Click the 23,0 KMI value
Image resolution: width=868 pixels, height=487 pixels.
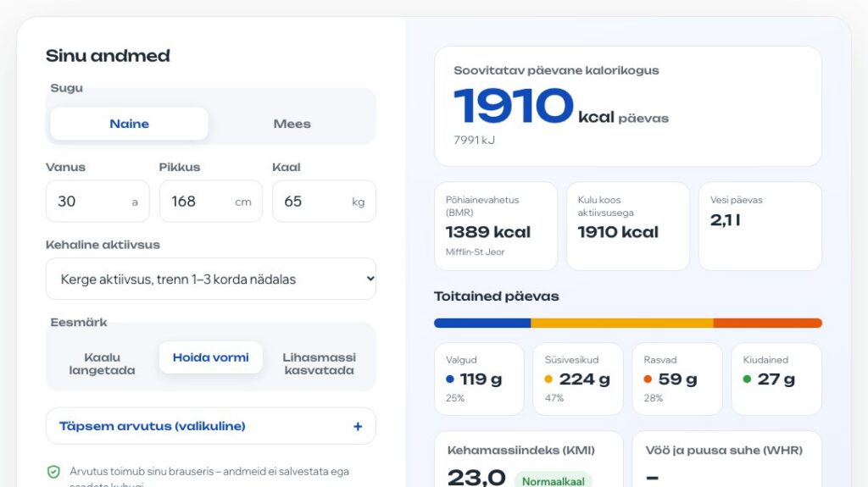[x=476, y=477]
